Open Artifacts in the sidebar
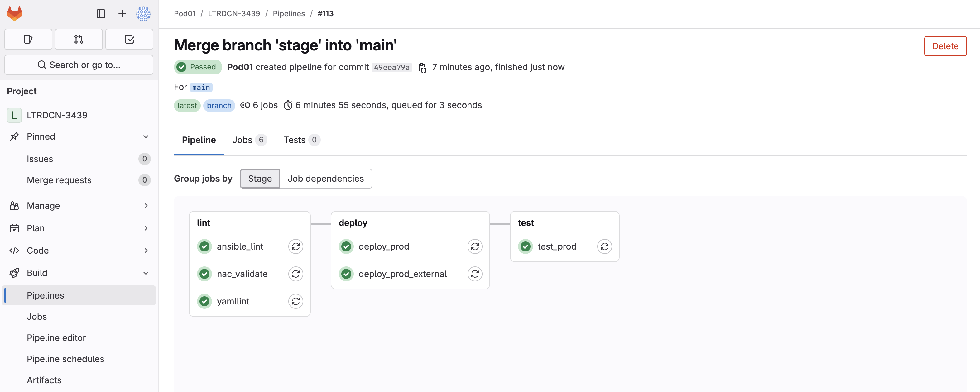980x392 pixels. pyautogui.click(x=79, y=380)
